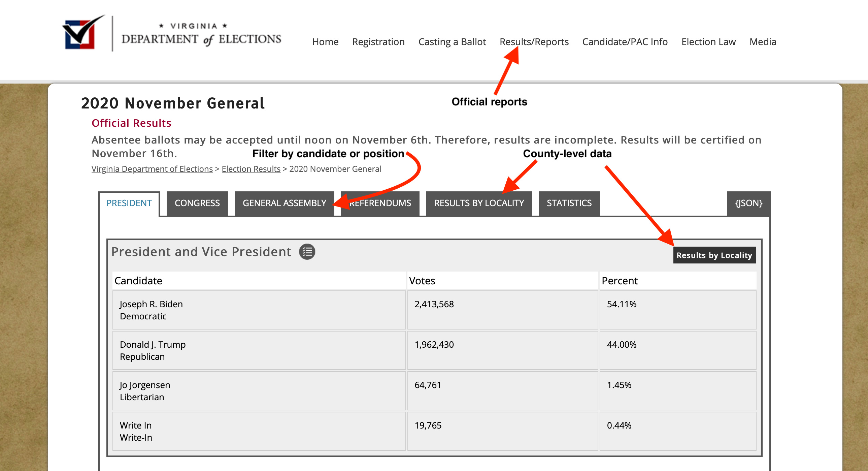Select the Donald J. Trump candidate cell

(259, 350)
